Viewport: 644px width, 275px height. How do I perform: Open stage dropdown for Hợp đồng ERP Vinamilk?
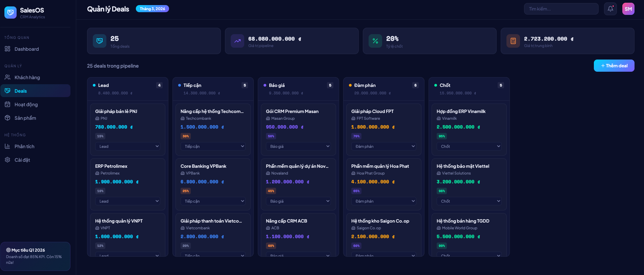[x=469, y=146]
